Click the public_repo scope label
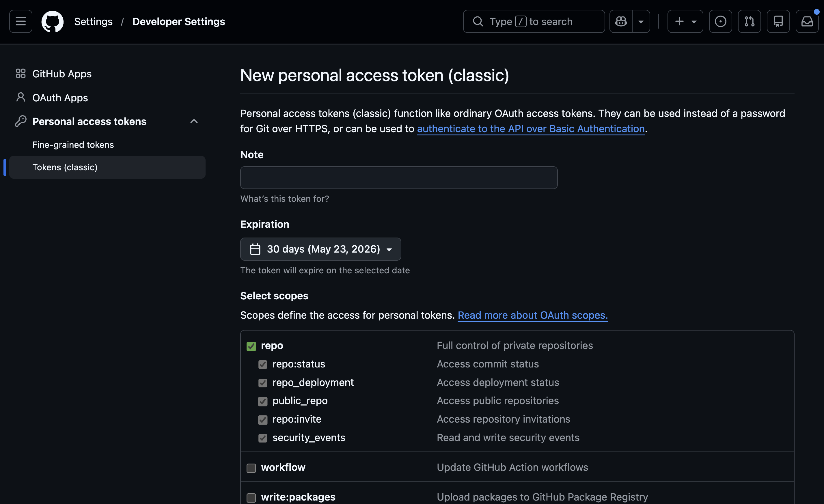824x504 pixels. (300, 401)
